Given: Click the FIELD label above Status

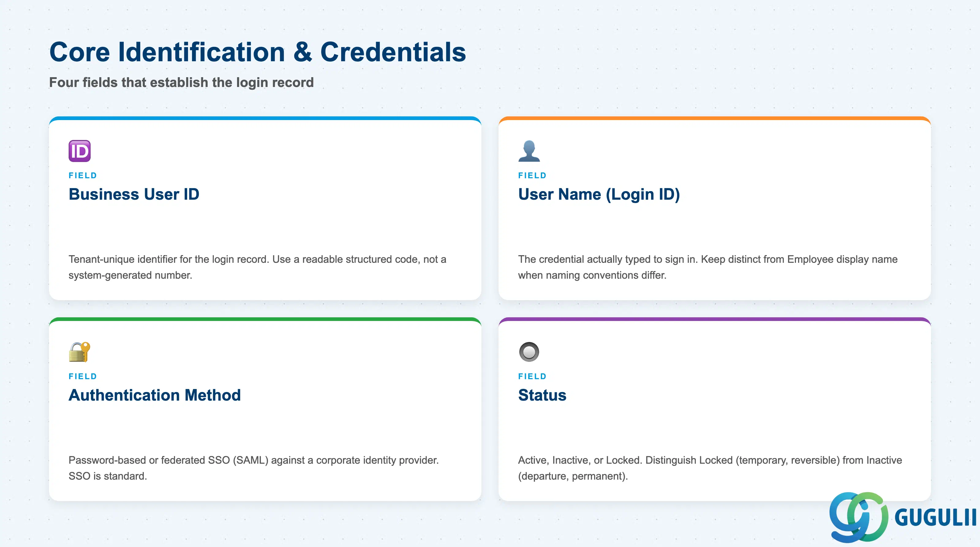Looking at the screenshot, I should pos(532,376).
